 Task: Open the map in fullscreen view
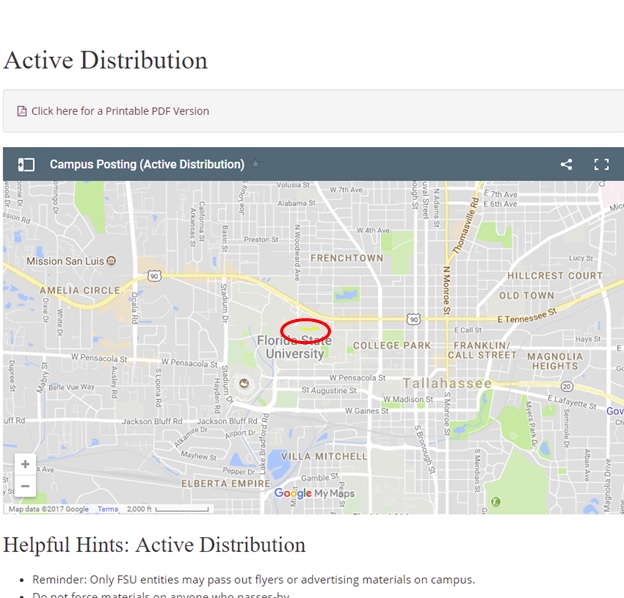pyautogui.click(x=601, y=164)
